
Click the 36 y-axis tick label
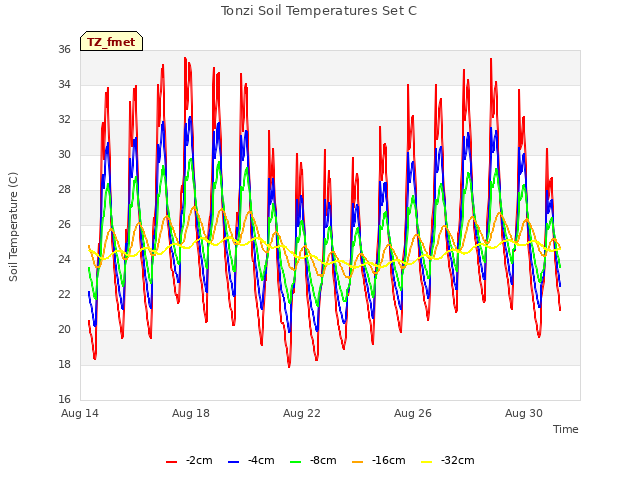(x=64, y=49)
